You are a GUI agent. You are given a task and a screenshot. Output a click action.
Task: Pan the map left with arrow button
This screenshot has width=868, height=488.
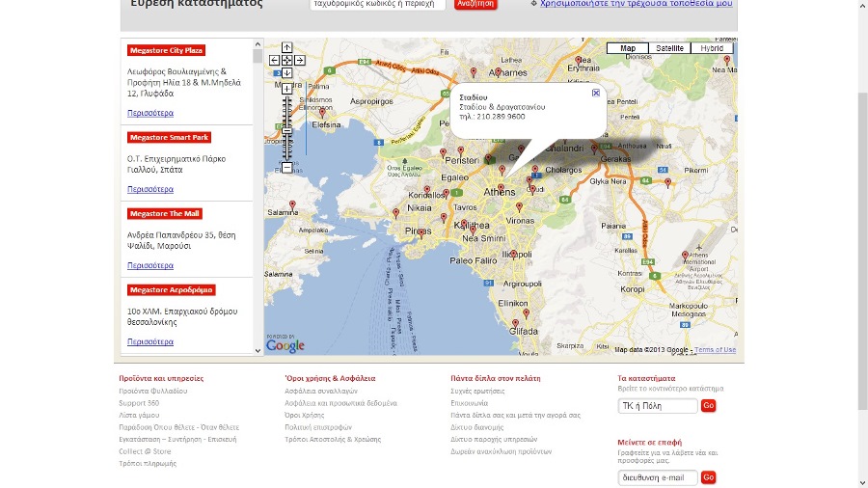[275, 61]
